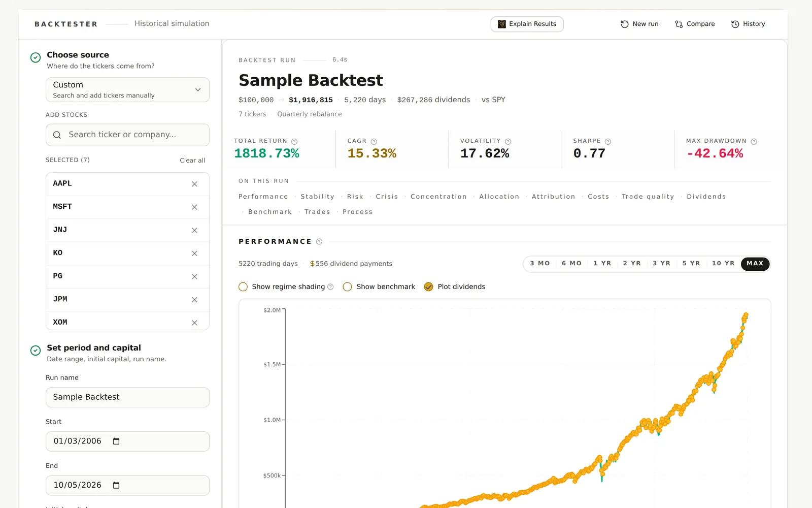Start a New run
The image size is (812, 508).
coord(639,24)
